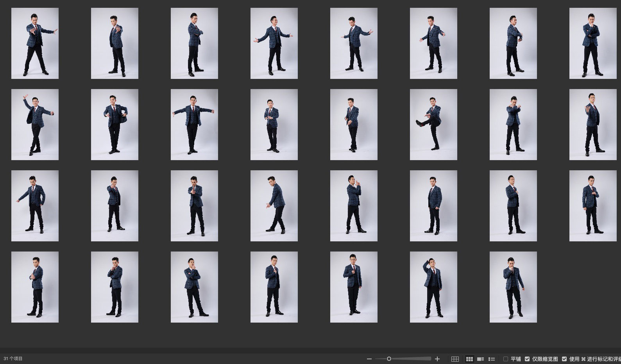Click the thumbnail size slider handle

[x=389, y=359]
